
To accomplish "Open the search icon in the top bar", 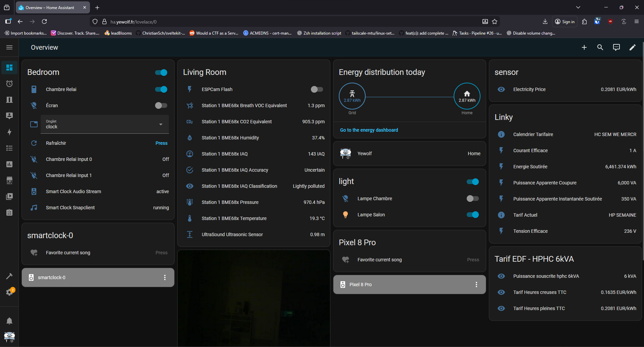I will [x=600, y=47].
